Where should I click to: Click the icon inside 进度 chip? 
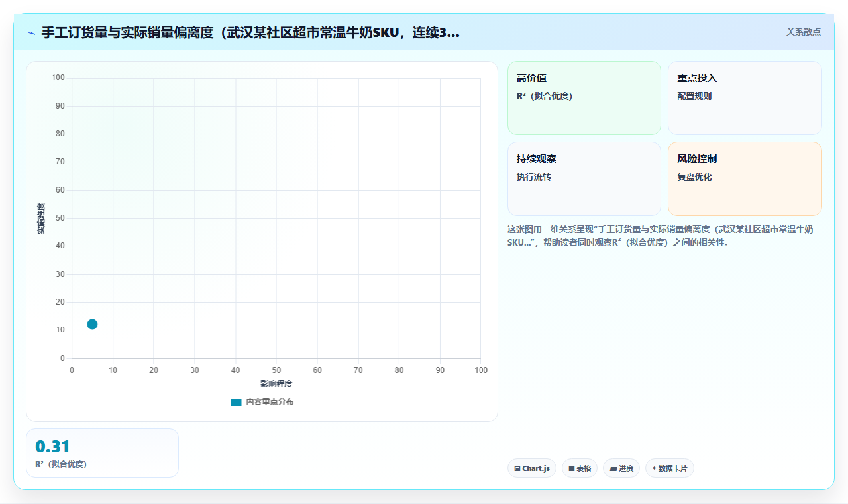(613, 468)
